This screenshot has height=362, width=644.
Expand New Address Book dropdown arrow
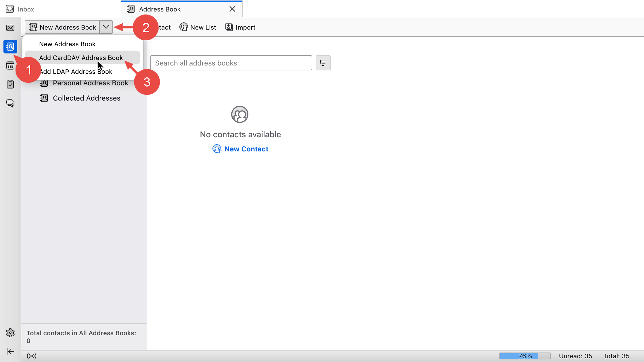pos(106,27)
